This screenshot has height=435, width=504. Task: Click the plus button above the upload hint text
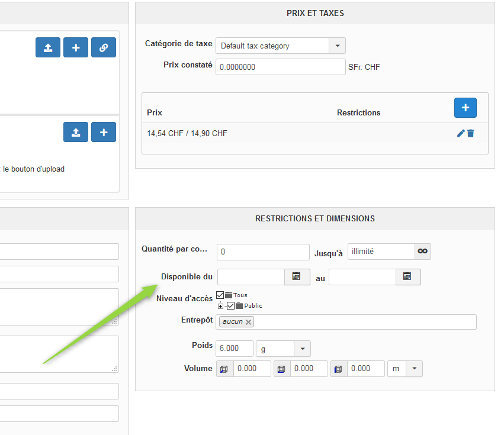coord(104,132)
